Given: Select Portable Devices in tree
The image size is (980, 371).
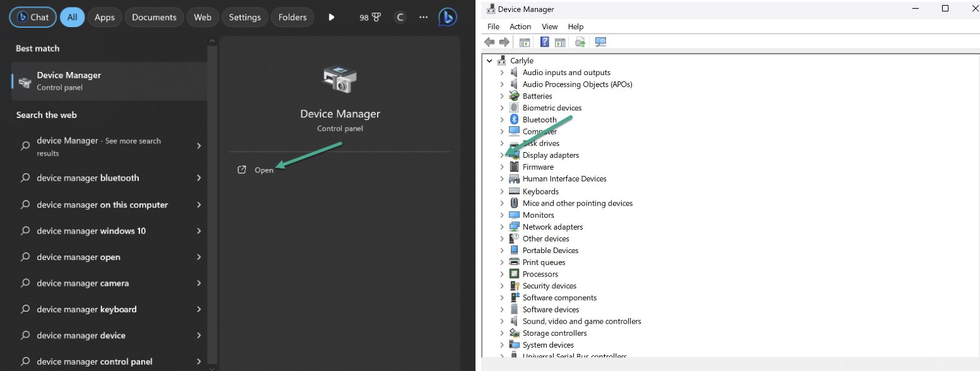Looking at the screenshot, I should [x=551, y=250].
